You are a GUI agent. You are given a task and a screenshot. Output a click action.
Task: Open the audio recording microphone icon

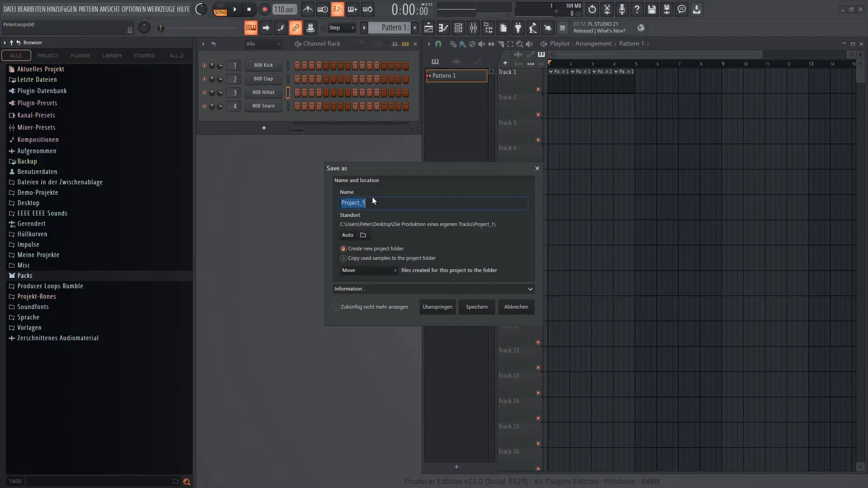pos(622,9)
